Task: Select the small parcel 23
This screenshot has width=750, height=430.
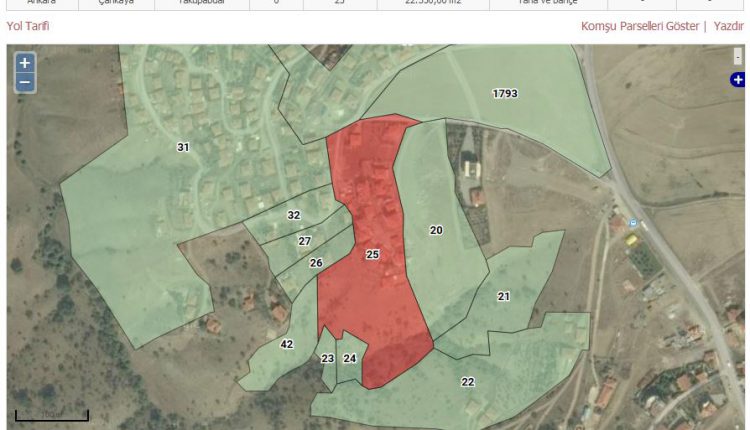Action: [x=328, y=359]
